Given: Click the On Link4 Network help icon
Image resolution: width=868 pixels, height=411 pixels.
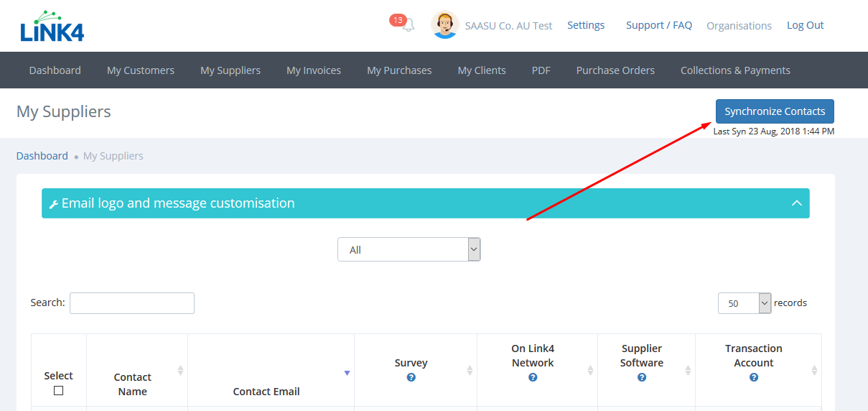Looking at the screenshot, I should click(x=533, y=377).
